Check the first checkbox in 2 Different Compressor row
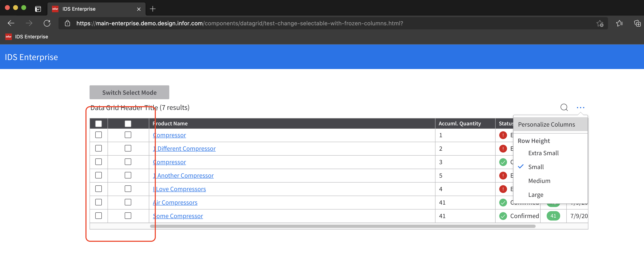Viewport: 644px width, 263px height. (x=99, y=148)
